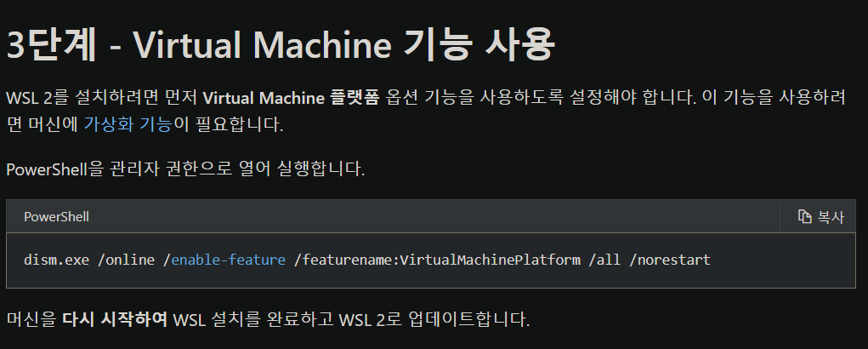The width and height of the screenshot is (868, 349).
Task: Open the 가상화 기능 hyperlink
Action: tap(128, 124)
